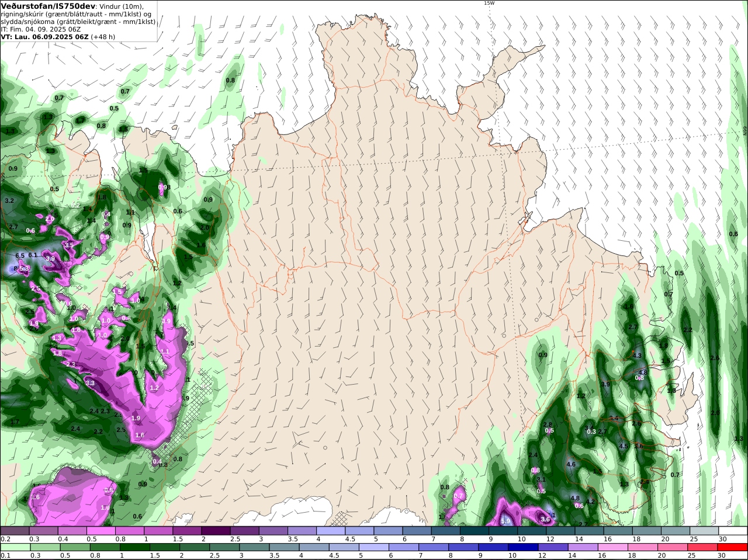Click the upper legend swatch between 16 and 18
This screenshot has height=560, width=748.
point(618,531)
